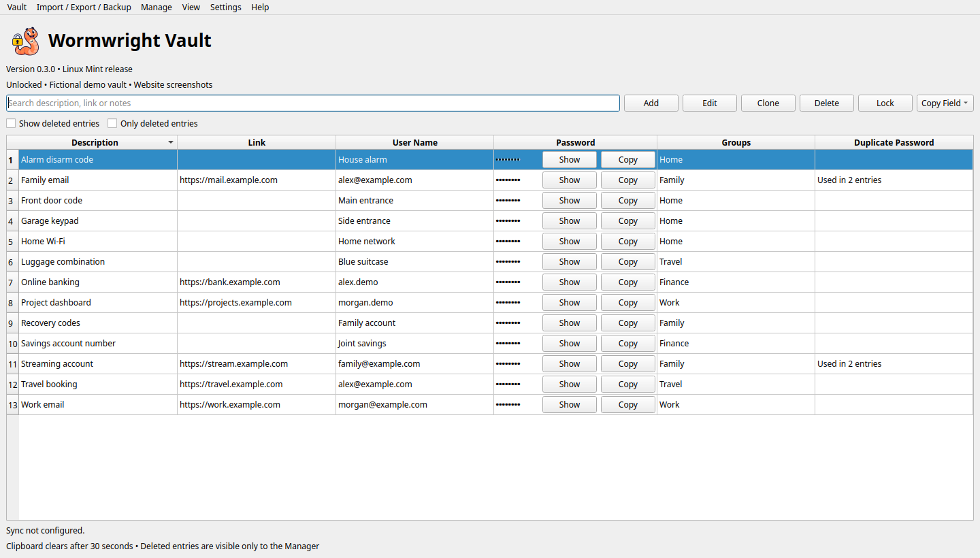Show password for Savings account number
980x558 pixels.
click(x=570, y=343)
